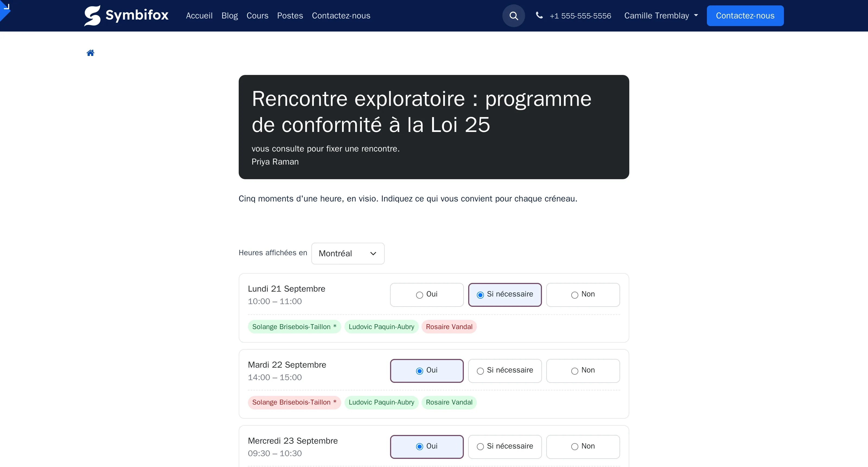Go to breadcrumb home icon

point(90,53)
